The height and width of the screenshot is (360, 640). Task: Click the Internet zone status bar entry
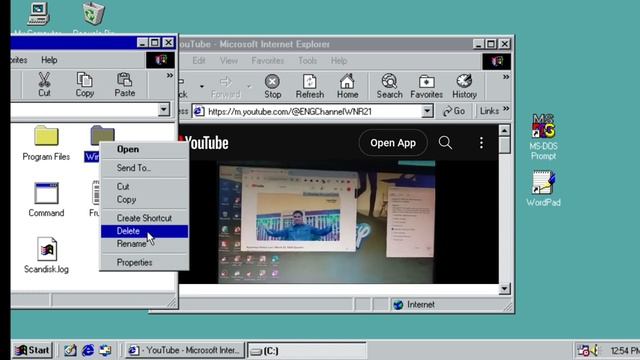click(x=414, y=304)
